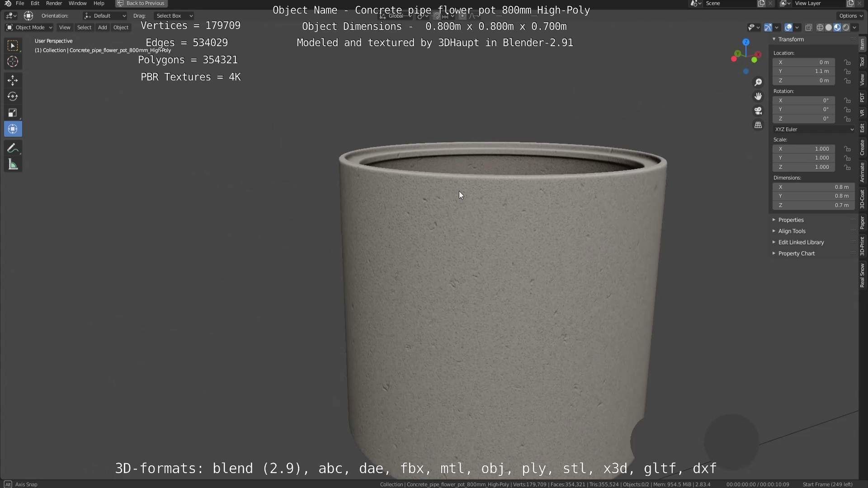Expand the Edit Linked Library panel
Viewport: 868px width, 488px height.
point(801,243)
